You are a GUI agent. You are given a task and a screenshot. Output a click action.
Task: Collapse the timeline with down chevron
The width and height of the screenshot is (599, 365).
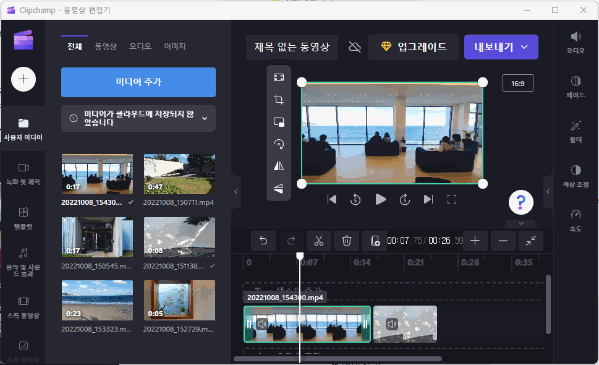click(x=521, y=223)
